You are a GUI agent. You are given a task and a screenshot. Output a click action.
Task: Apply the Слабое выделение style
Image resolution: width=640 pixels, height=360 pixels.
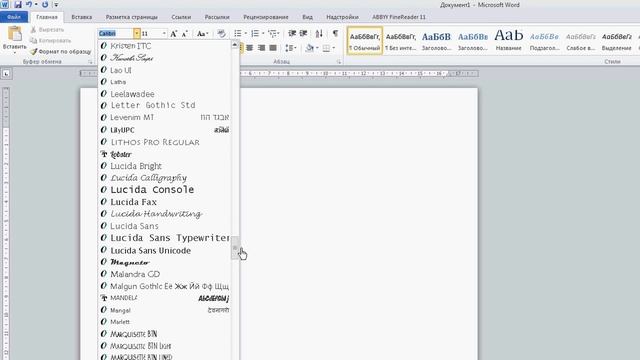pyautogui.click(x=580, y=41)
